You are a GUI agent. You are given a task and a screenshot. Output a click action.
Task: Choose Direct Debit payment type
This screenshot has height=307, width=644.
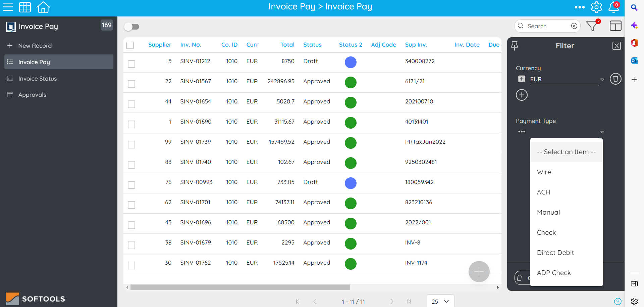pyautogui.click(x=567, y=253)
